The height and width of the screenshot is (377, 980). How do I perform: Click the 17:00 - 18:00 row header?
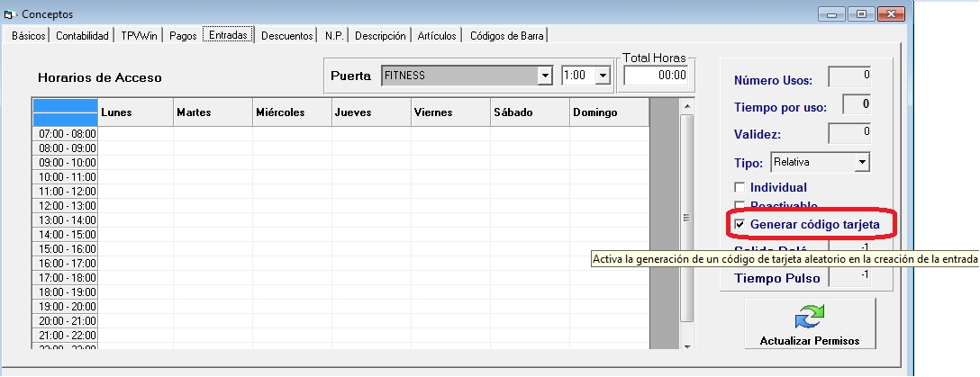click(66, 277)
